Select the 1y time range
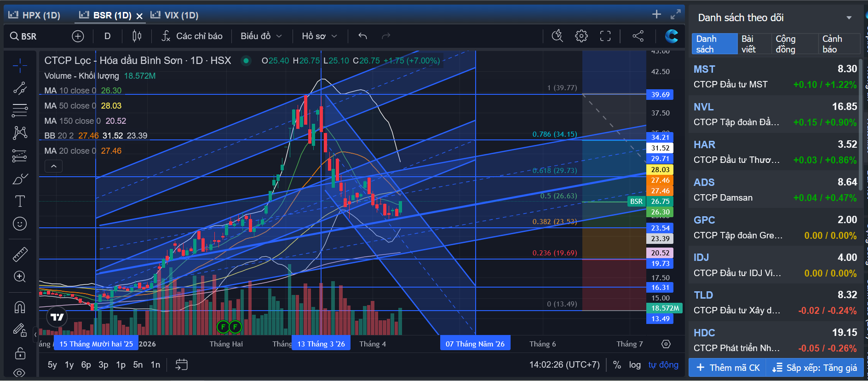868x381 pixels. (69, 365)
